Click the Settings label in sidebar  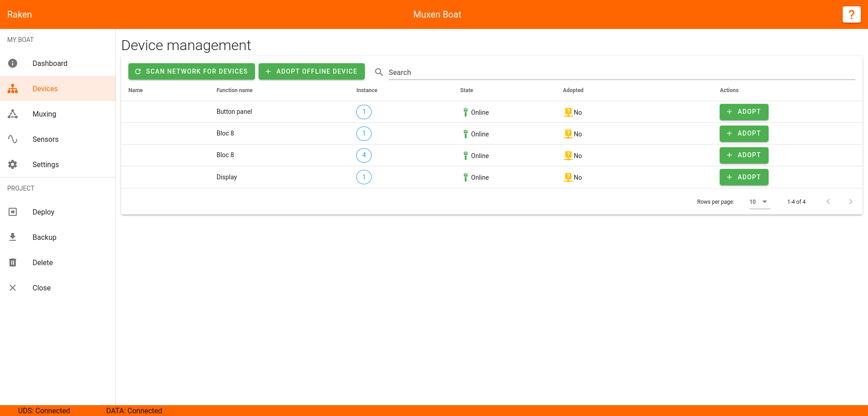[x=46, y=164]
